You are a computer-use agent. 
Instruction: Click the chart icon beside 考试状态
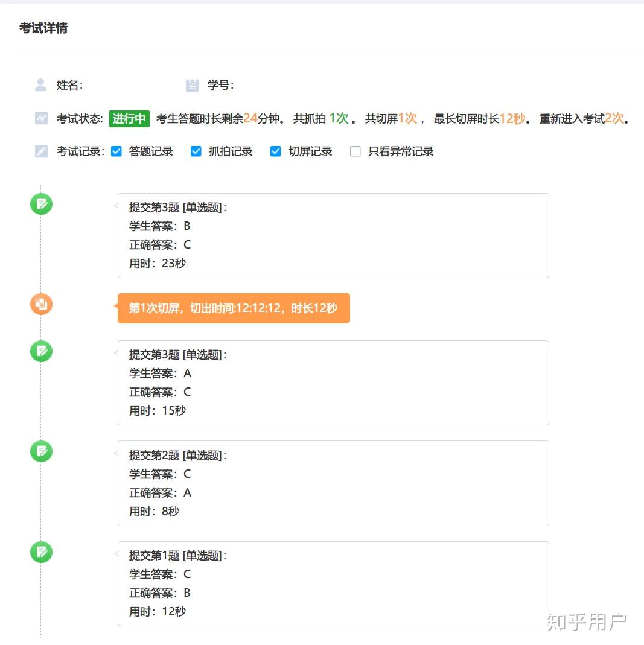click(x=41, y=118)
